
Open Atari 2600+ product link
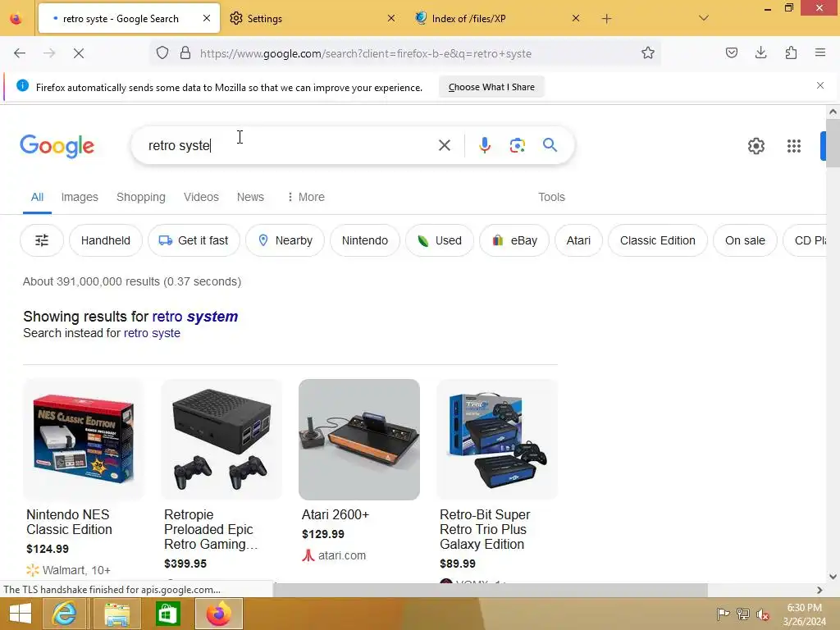(336, 514)
